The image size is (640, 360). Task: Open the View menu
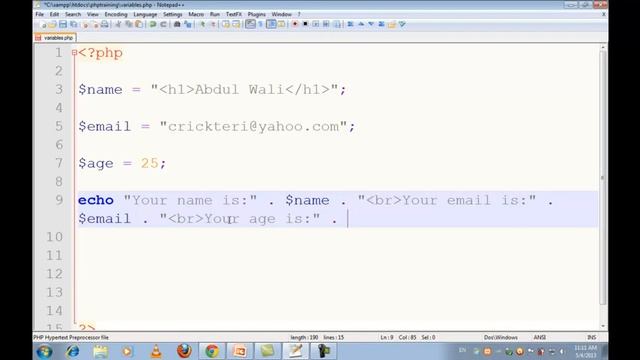(93, 14)
